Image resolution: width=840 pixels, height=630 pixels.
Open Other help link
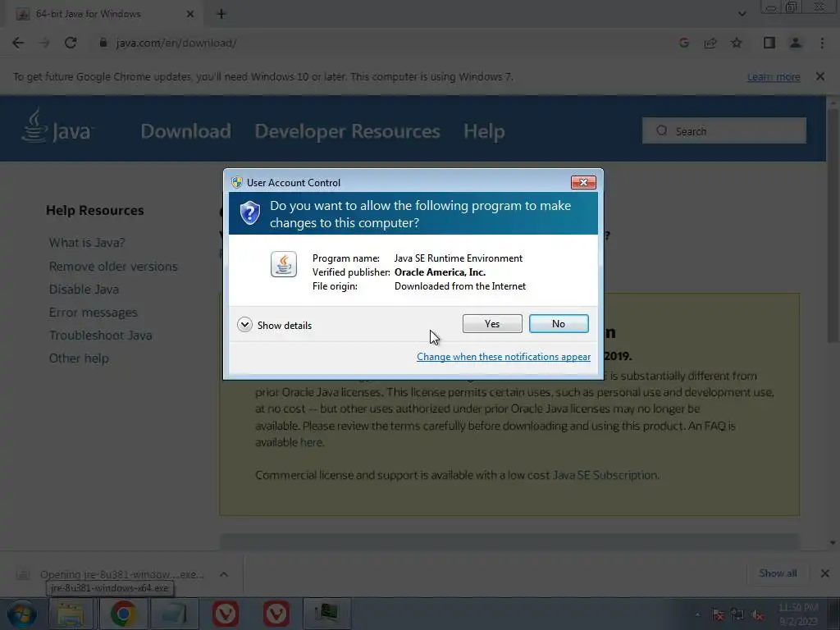point(79,358)
